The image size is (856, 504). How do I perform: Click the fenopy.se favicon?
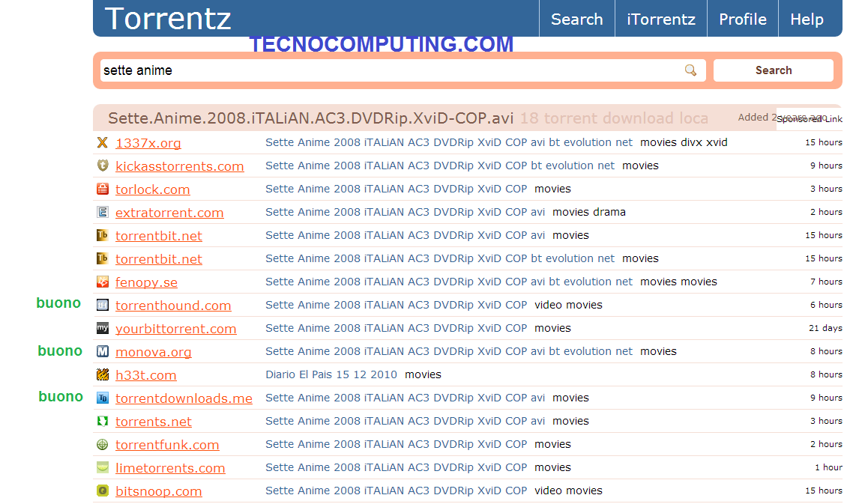tap(102, 282)
